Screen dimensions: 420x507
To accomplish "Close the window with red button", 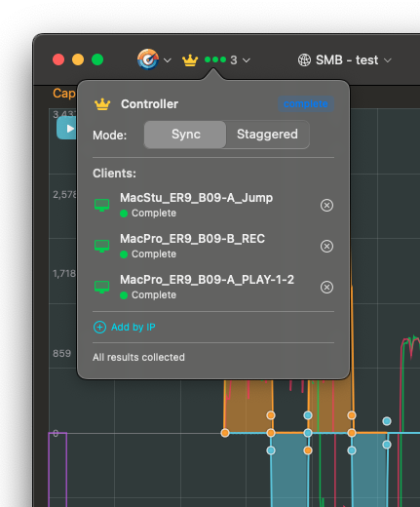I will point(58,59).
